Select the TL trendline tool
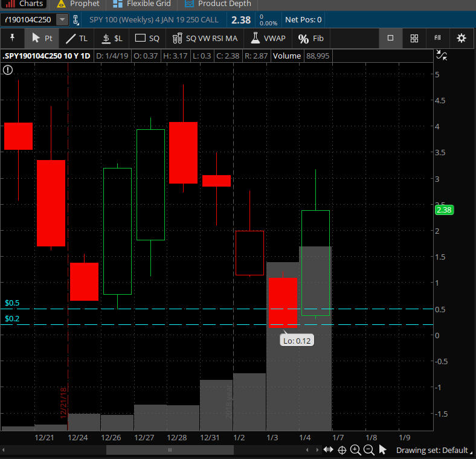 coord(77,38)
